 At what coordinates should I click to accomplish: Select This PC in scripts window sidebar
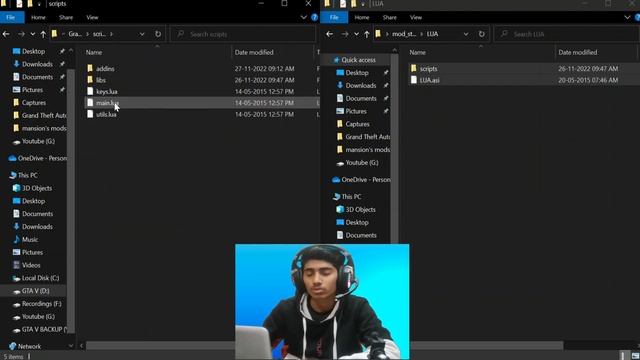click(x=28, y=175)
